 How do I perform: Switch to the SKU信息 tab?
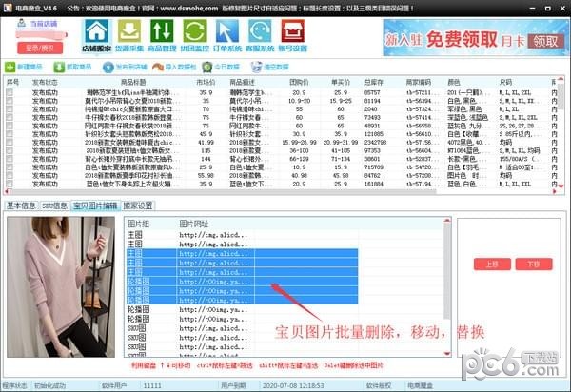[54, 206]
